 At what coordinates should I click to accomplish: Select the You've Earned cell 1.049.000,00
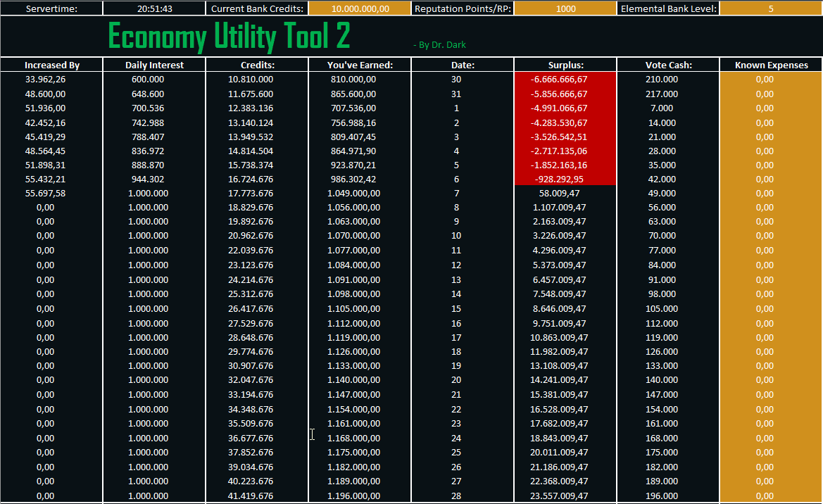pyautogui.click(x=353, y=193)
